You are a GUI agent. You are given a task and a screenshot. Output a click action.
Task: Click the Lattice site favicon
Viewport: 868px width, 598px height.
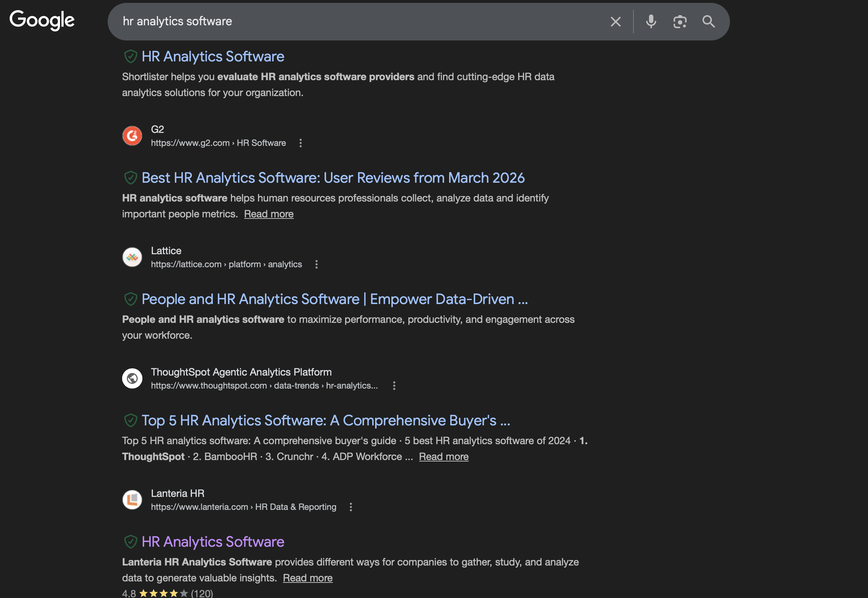coord(132,257)
